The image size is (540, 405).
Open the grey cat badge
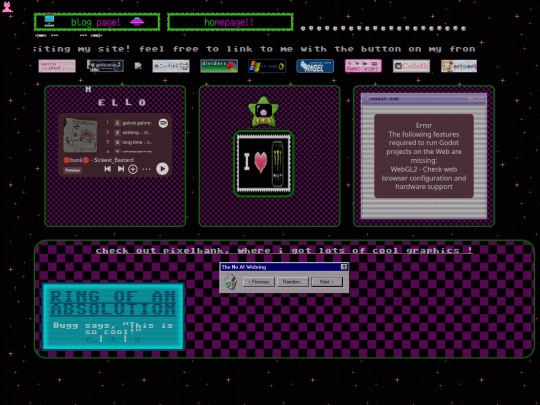(x=171, y=66)
